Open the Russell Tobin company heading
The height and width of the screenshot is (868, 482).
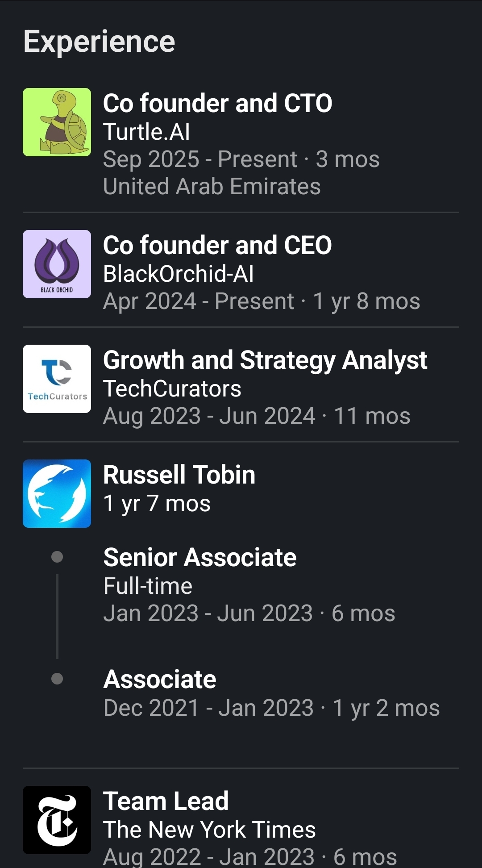pos(179,475)
